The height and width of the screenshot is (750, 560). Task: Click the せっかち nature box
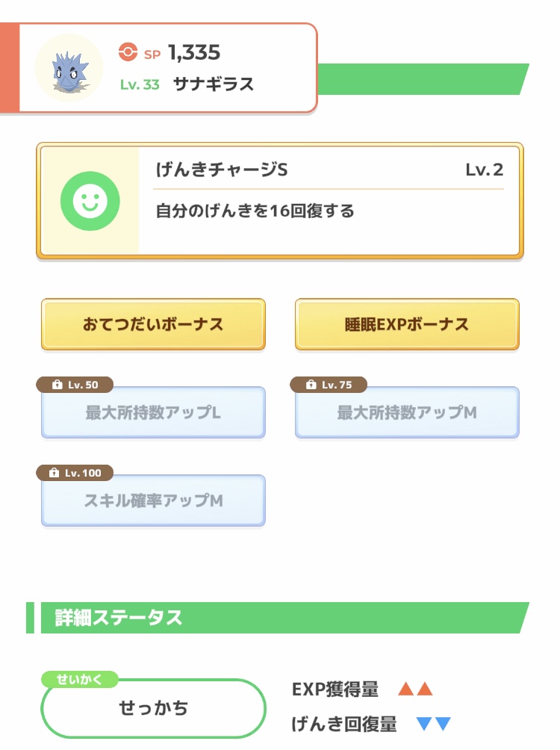tap(153, 708)
